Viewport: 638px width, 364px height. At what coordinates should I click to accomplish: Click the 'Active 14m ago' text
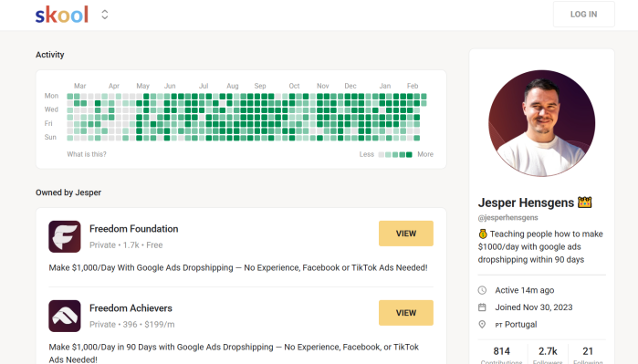click(x=525, y=290)
